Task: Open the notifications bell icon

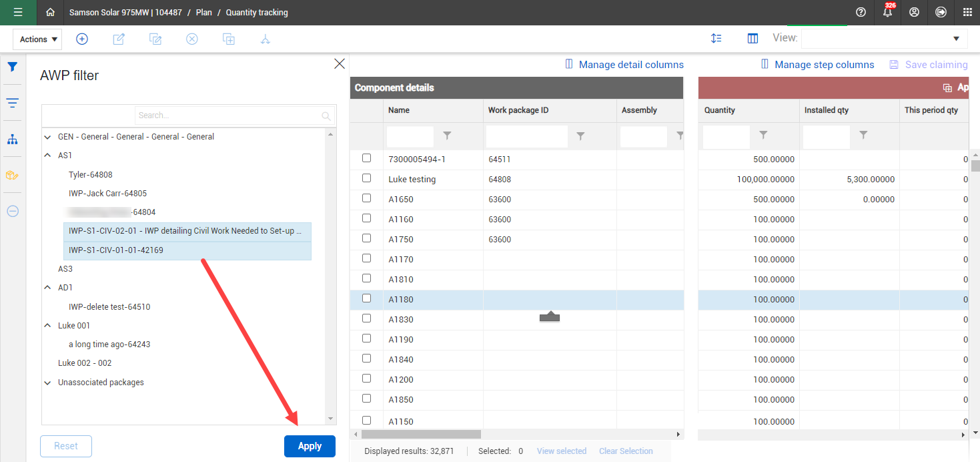Action: click(x=887, y=12)
